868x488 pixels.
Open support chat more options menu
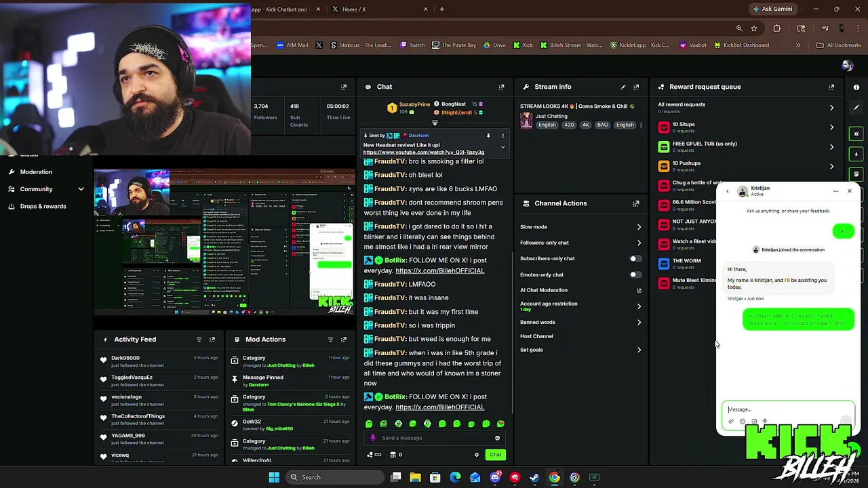pyautogui.click(x=836, y=191)
